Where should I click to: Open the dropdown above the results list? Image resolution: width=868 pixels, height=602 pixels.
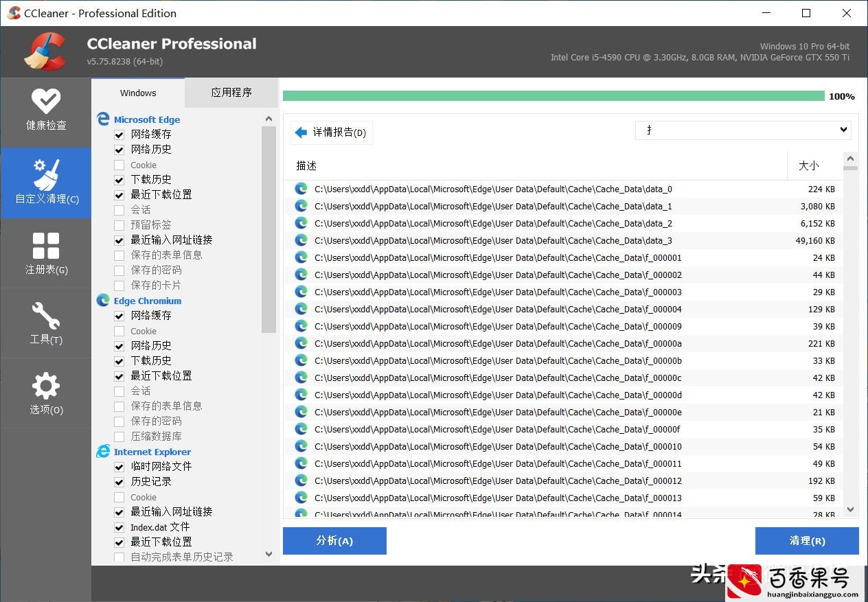[x=743, y=130]
